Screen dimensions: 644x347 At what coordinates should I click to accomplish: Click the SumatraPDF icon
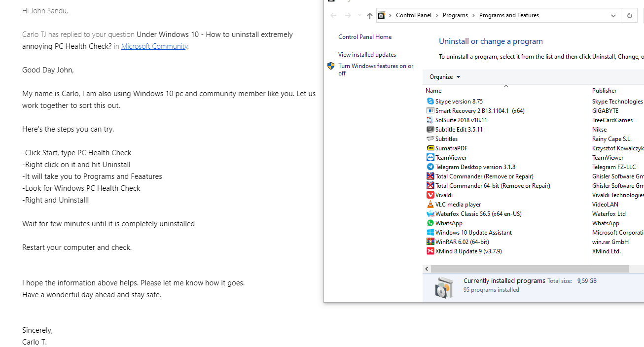point(430,148)
